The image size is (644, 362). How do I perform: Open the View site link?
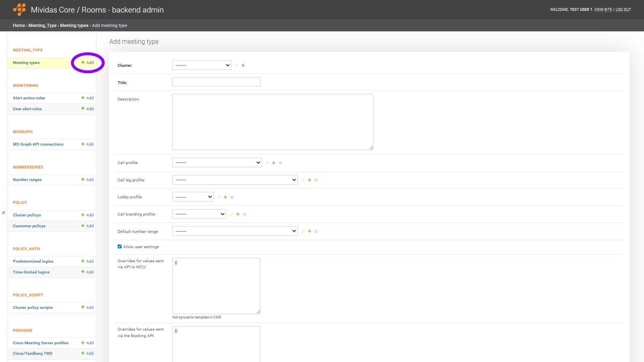tap(603, 10)
